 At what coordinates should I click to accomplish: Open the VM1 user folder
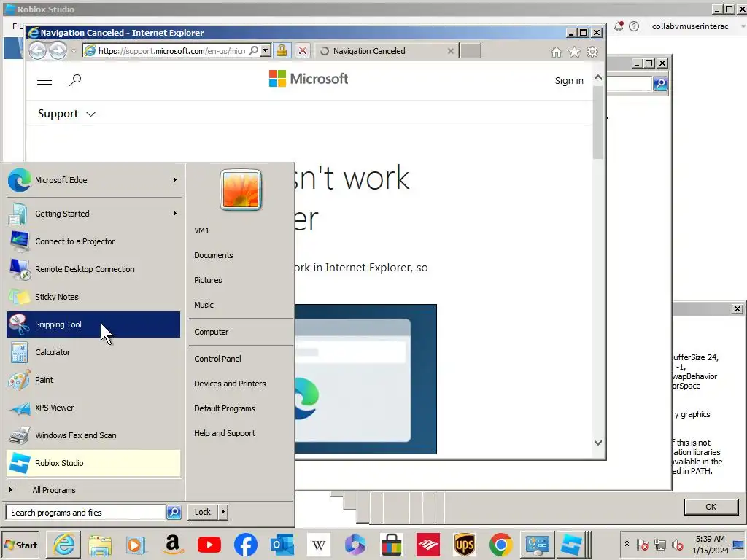click(x=202, y=230)
